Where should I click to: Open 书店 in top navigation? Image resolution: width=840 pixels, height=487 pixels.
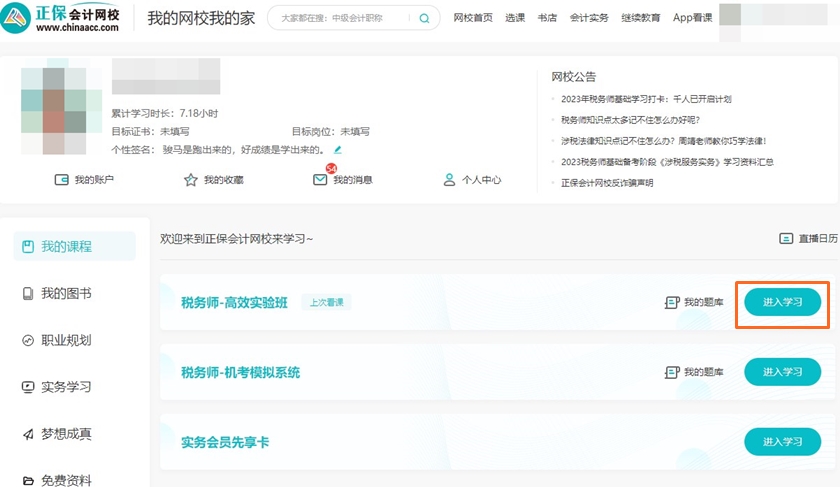click(547, 18)
